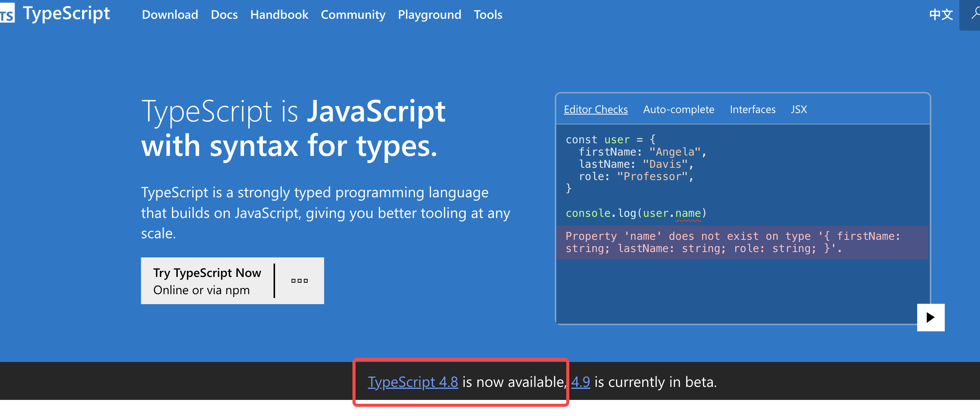
Task: Play the code example carousel
Action: 931,317
